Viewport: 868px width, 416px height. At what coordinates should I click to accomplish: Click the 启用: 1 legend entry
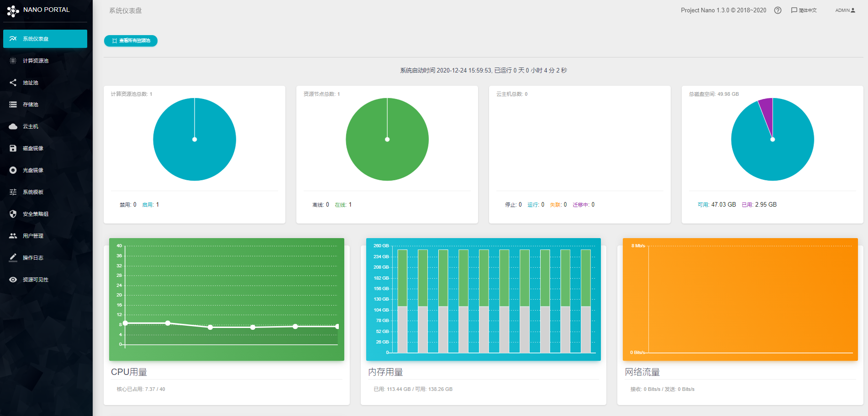coord(151,205)
